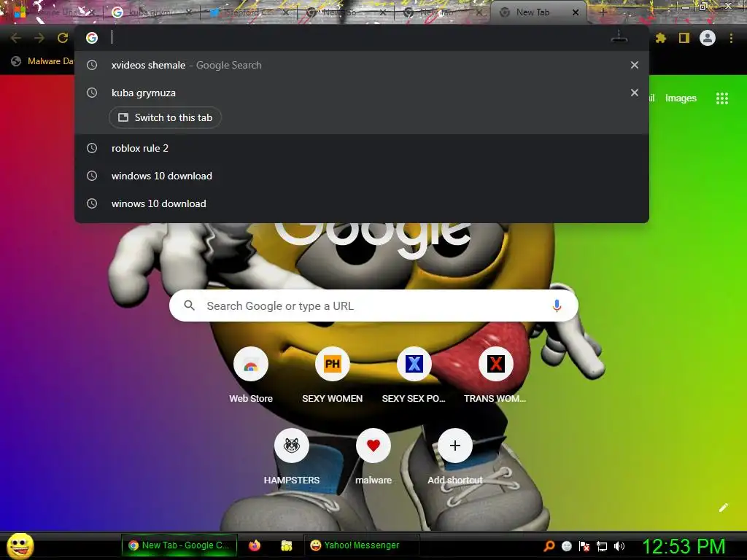Viewport: 747px width, 560px height.
Task: Choose the windows 10 download suggestion
Action: (x=362, y=176)
